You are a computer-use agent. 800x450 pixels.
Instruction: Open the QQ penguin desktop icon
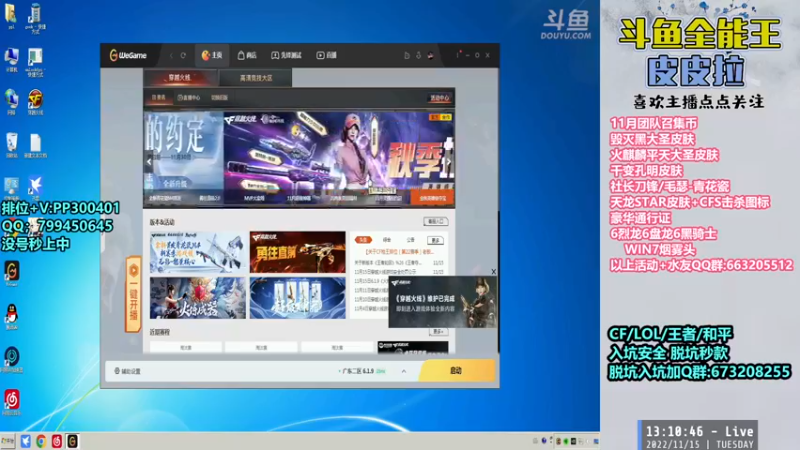pyautogui.click(x=12, y=316)
